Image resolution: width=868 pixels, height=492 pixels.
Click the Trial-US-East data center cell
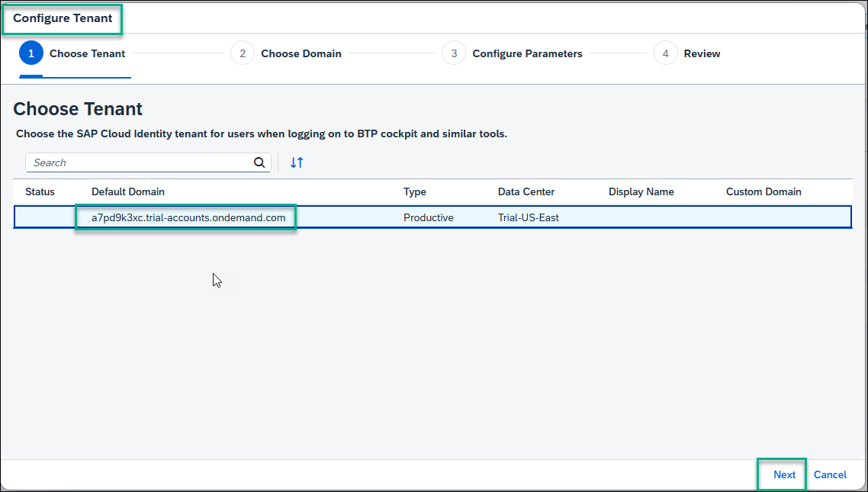(528, 217)
